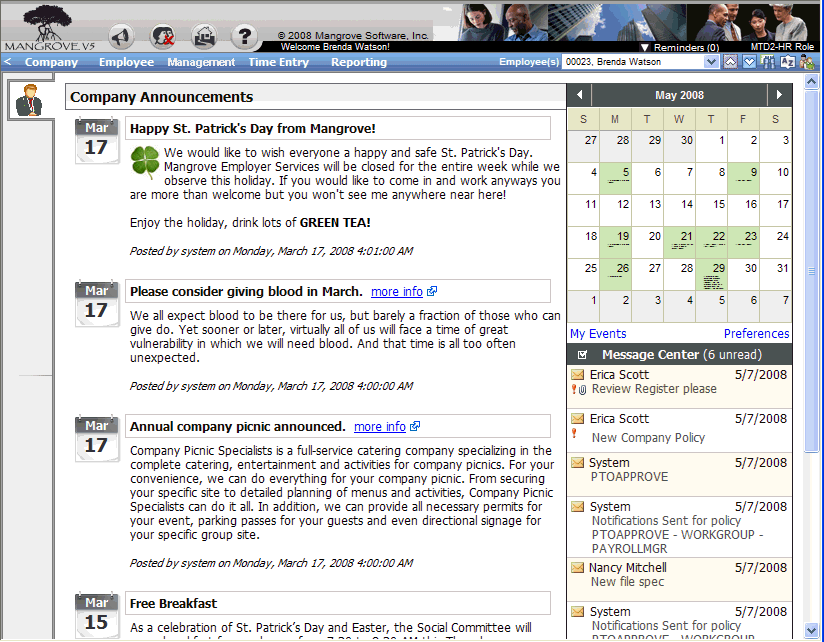Expand the Reminders (0) dropdown arrow

(645, 47)
